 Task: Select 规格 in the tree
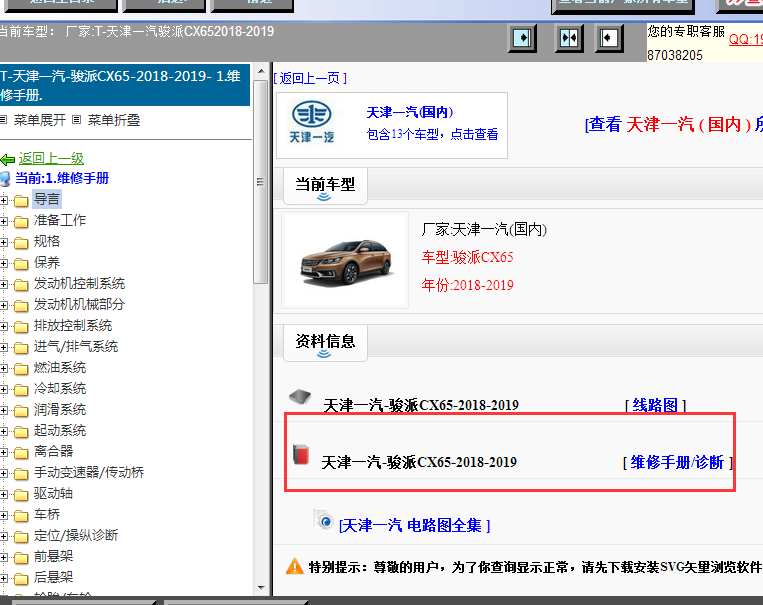click(47, 241)
